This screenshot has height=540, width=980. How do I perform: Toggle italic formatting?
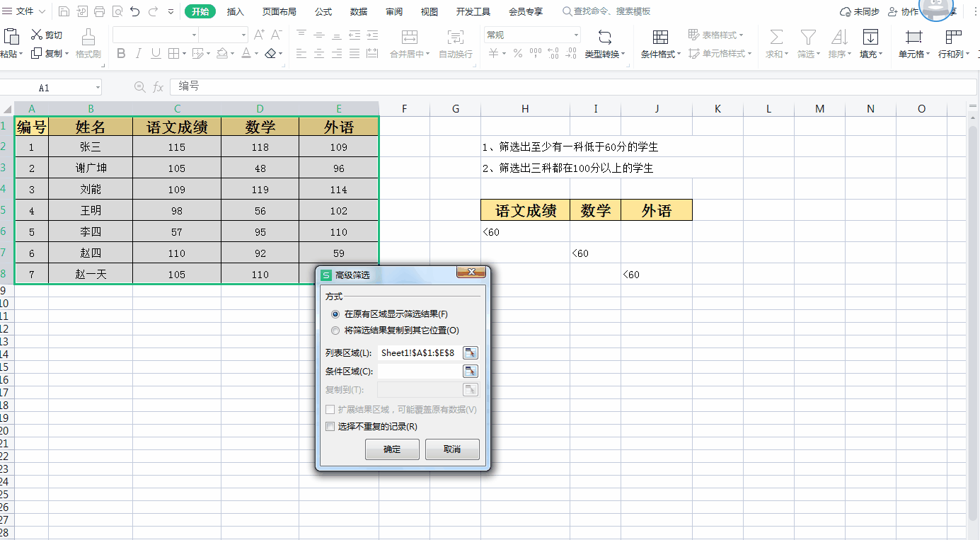click(x=139, y=53)
